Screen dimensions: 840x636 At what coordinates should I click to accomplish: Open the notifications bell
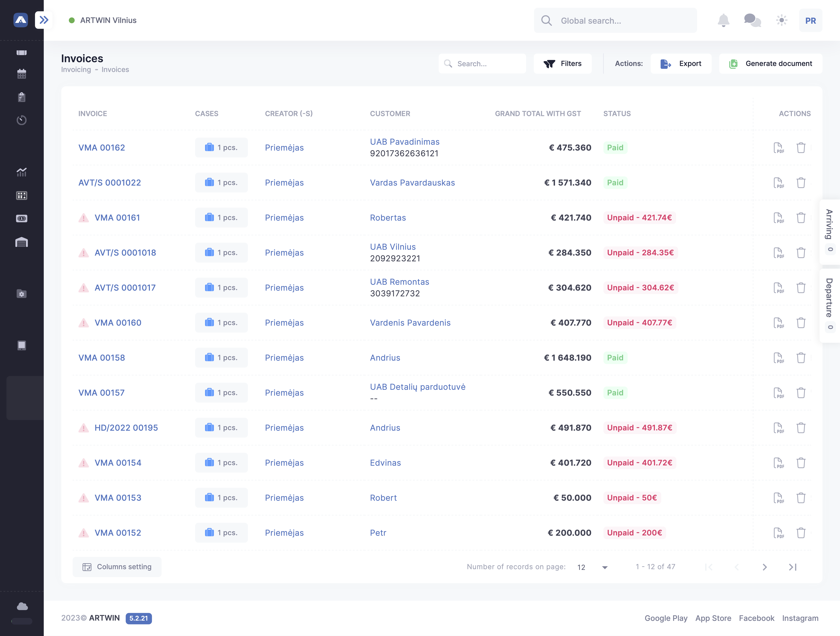[x=723, y=20]
